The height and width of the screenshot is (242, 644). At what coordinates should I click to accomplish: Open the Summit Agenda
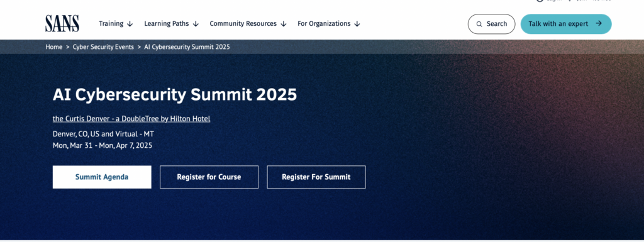pyautogui.click(x=102, y=177)
